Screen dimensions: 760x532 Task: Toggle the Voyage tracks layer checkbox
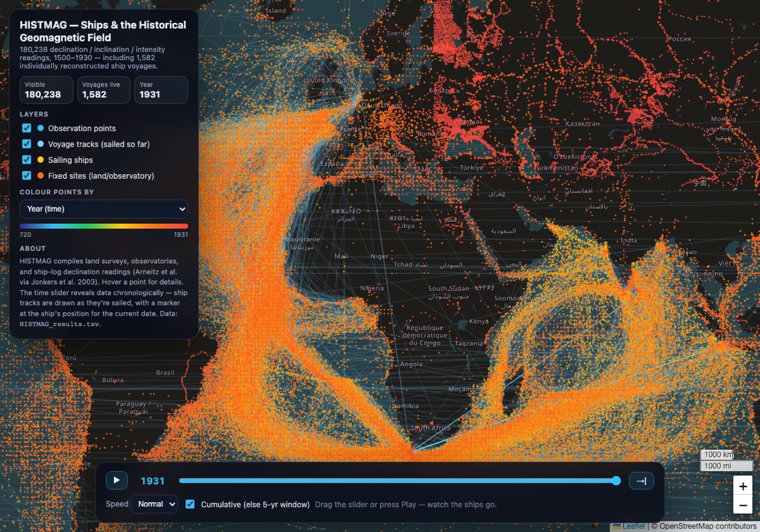click(27, 144)
